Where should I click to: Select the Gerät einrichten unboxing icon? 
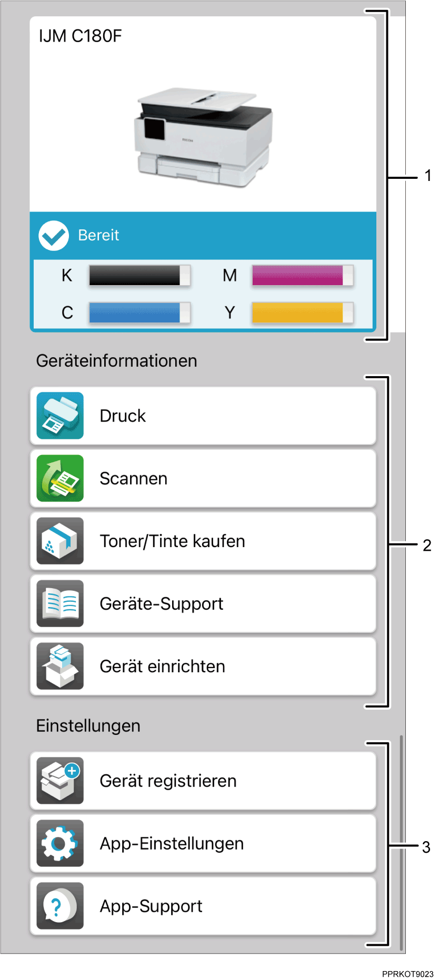click(x=59, y=666)
